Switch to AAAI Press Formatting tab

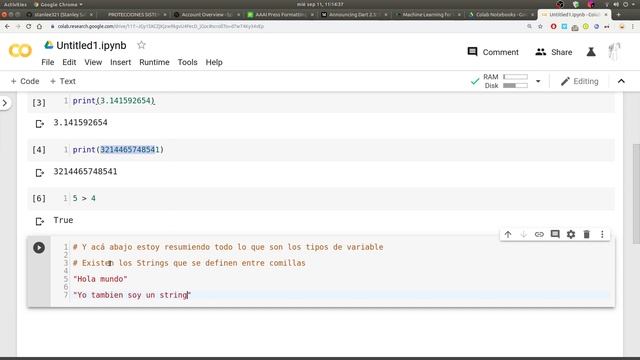click(280, 14)
